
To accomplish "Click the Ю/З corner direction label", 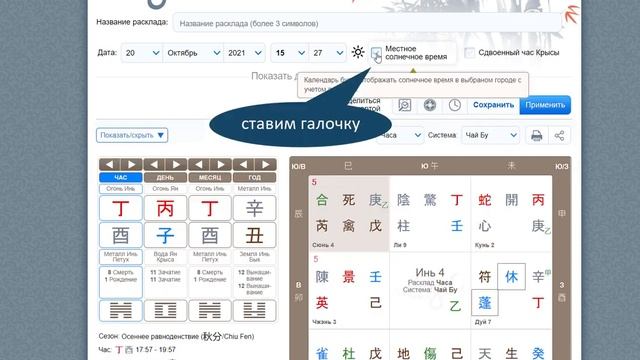I will coord(562,167).
